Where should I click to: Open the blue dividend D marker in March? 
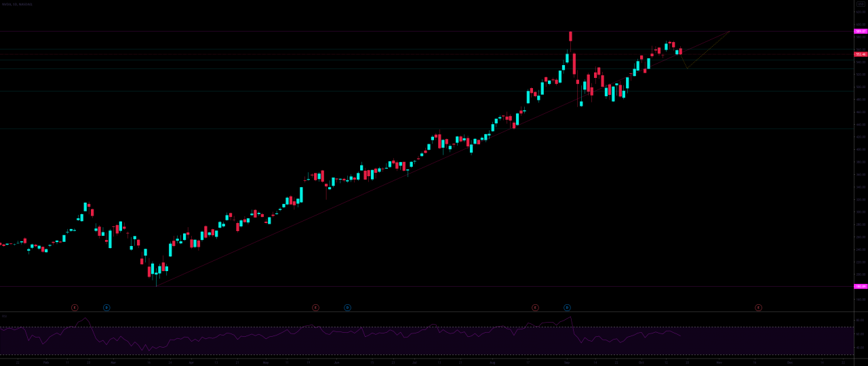click(106, 308)
